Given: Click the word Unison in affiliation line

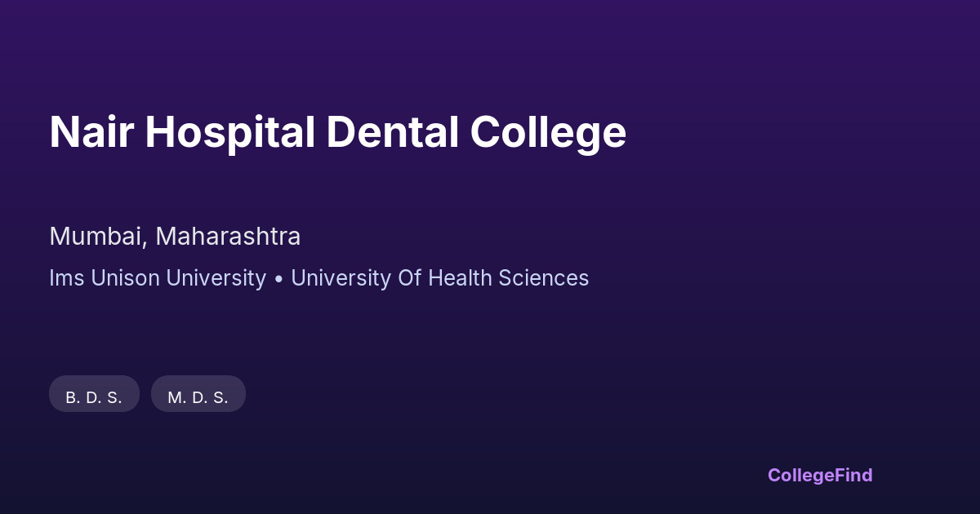Looking at the screenshot, I should click(x=125, y=278).
